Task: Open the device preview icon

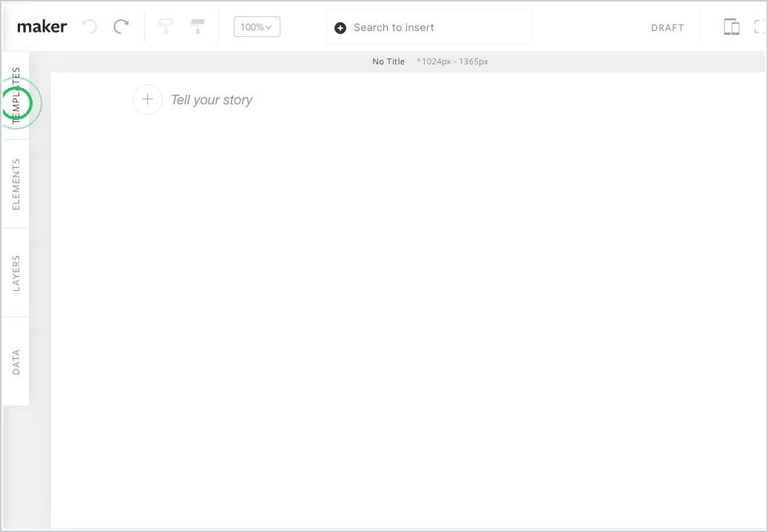Action: click(x=732, y=27)
